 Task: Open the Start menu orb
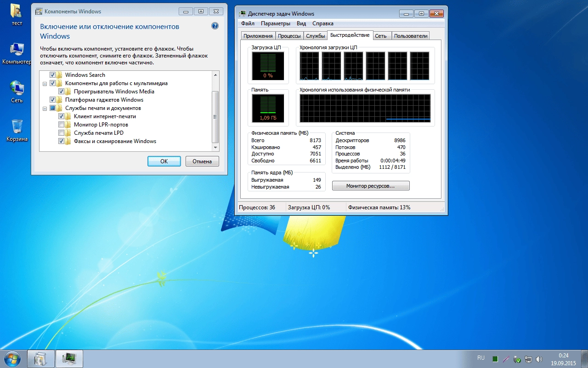click(x=12, y=358)
